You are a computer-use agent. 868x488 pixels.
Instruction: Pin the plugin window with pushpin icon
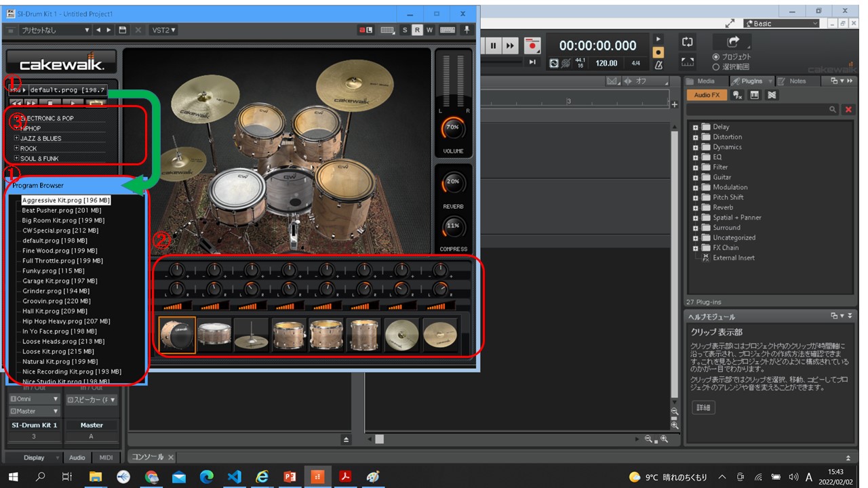click(x=467, y=30)
